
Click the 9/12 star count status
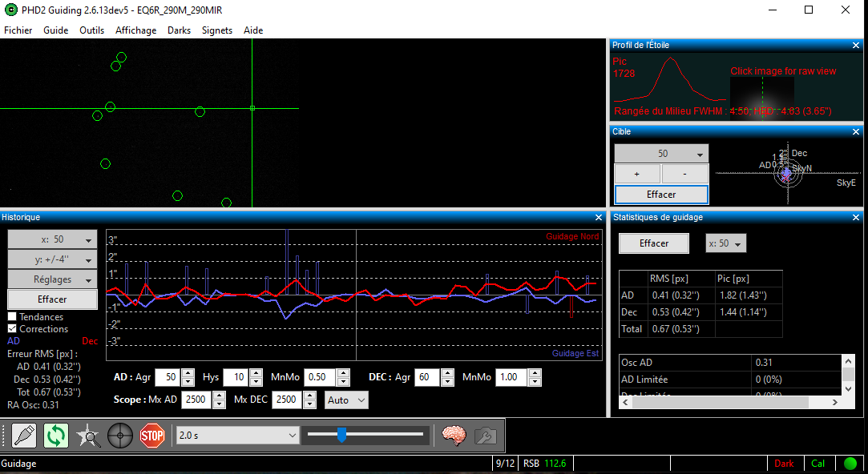click(505, 464)
